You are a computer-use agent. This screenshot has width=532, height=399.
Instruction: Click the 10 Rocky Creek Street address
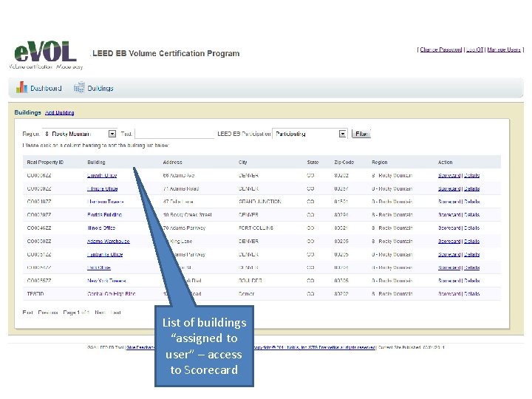[187, 215]
